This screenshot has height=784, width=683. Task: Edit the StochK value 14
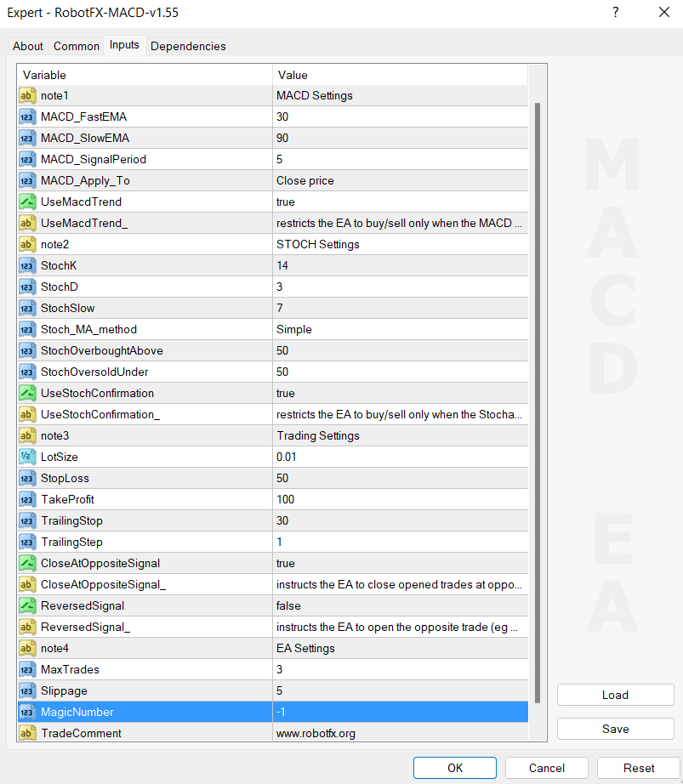click(x=401, y=265)
